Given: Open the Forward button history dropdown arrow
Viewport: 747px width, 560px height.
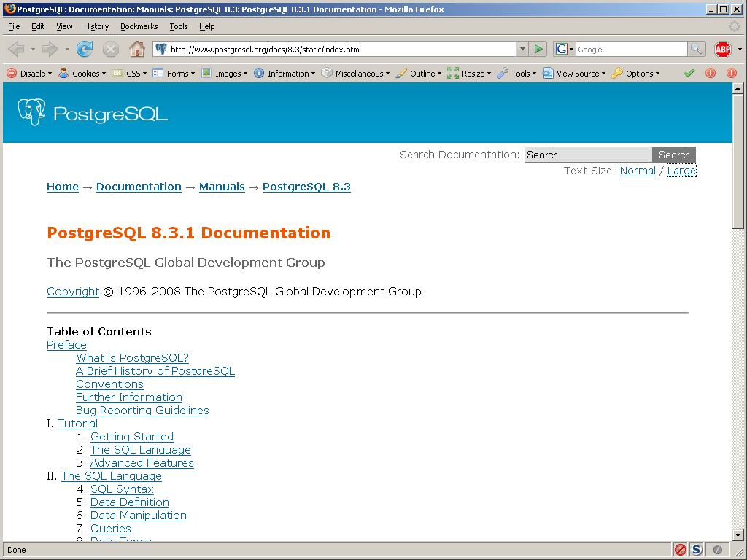Looking at the screenshot, I should pyautogui.click(x=67, y=49).
